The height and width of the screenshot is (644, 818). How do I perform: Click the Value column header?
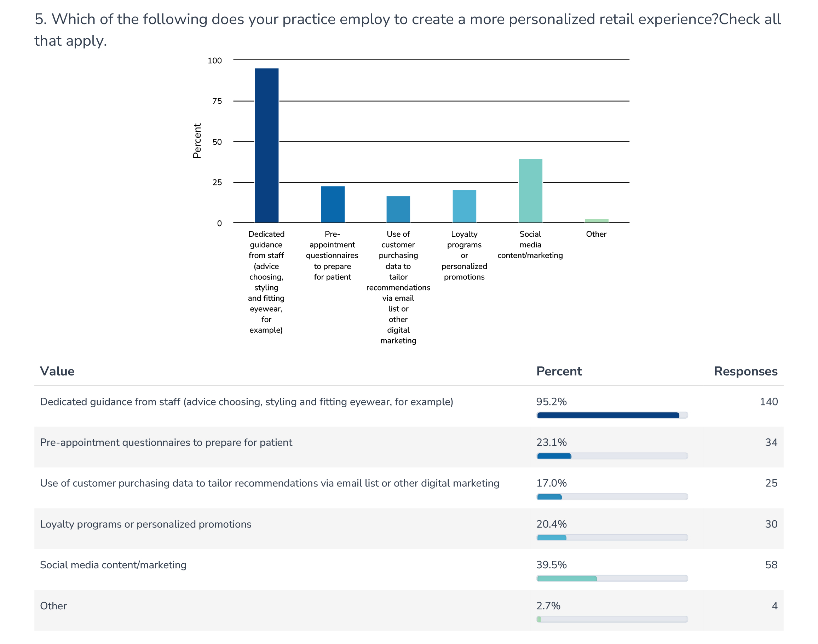[57, 372]
